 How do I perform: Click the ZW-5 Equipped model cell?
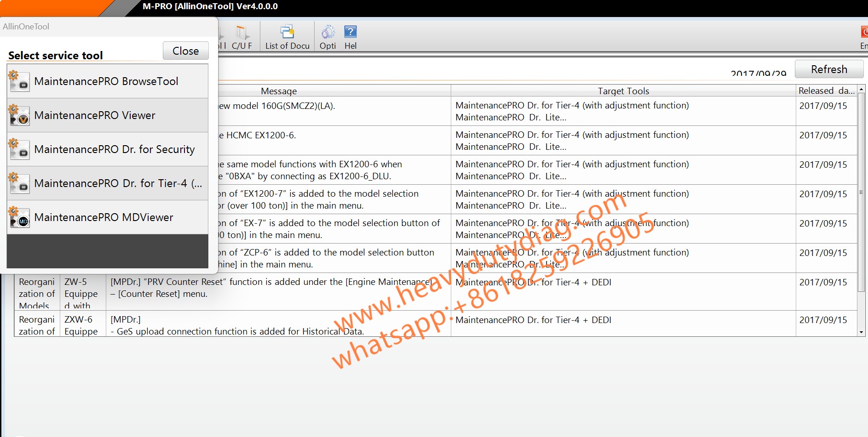83,292
